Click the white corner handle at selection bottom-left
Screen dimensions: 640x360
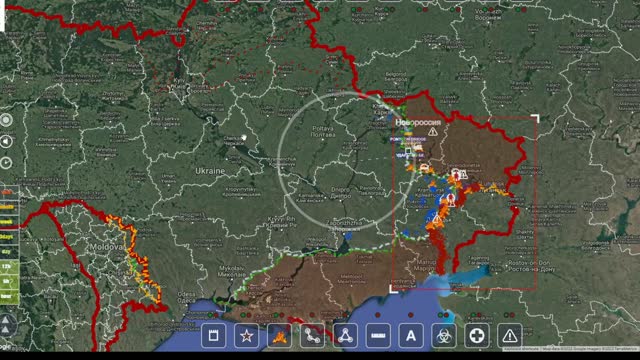click(393, 289)
